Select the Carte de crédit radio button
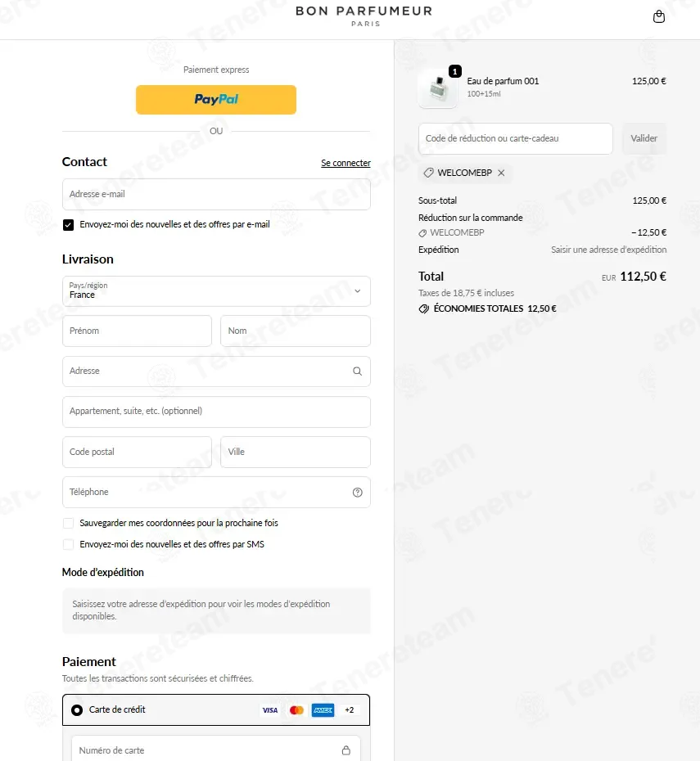Screen dimensions: 700x761 (x=77, y=710)
